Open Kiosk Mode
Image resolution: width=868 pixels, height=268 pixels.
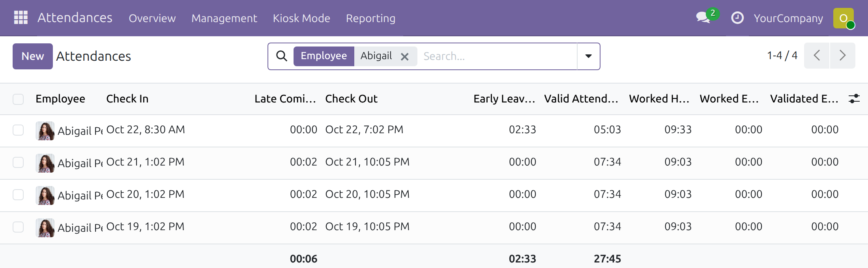301,18
